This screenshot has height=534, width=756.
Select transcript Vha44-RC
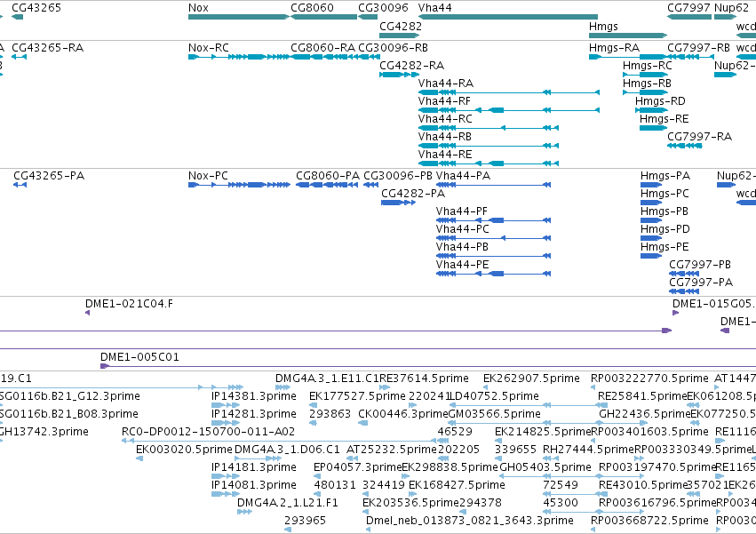[489, 128]
